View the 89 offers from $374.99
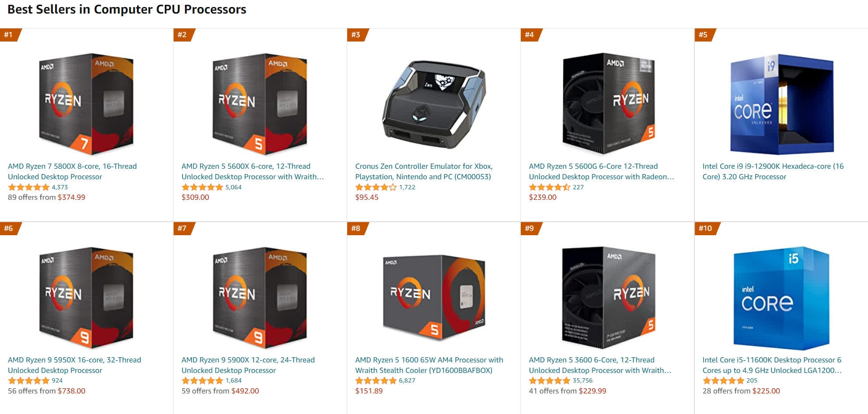The width and height of the screenshot is (868, 414). [46, 197]
